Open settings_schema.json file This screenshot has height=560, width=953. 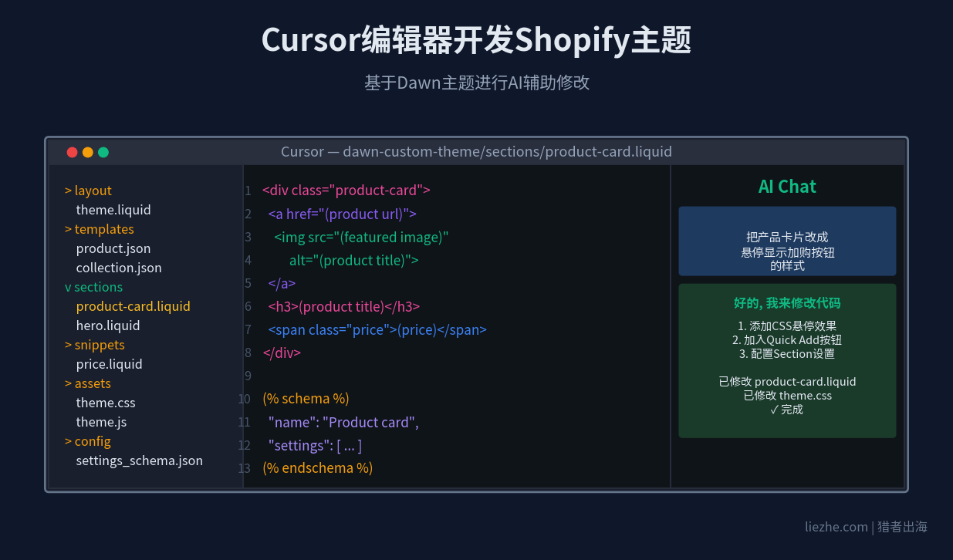click(140, 460)
